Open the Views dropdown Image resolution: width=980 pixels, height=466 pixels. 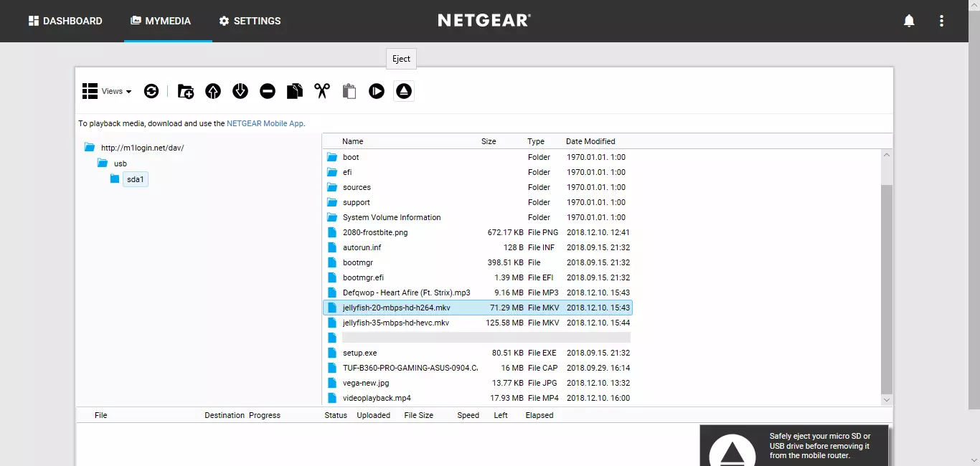(x=107, y=91)
